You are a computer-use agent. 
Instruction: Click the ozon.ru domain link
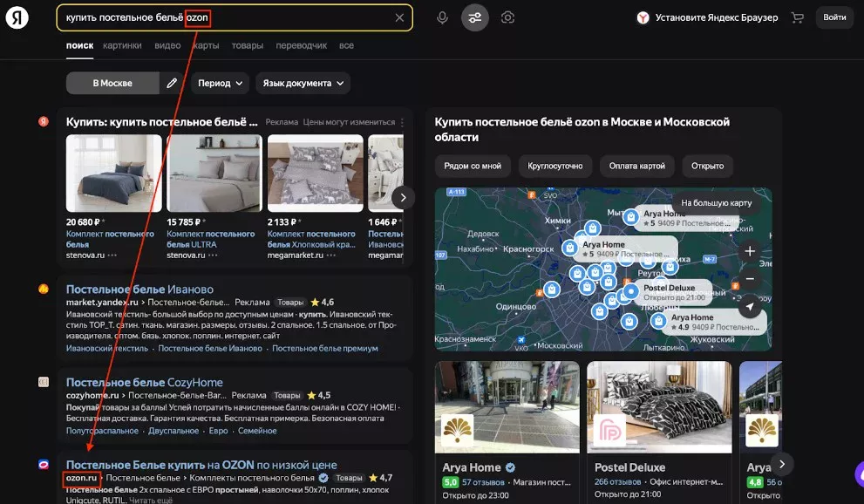coord(82,478)
